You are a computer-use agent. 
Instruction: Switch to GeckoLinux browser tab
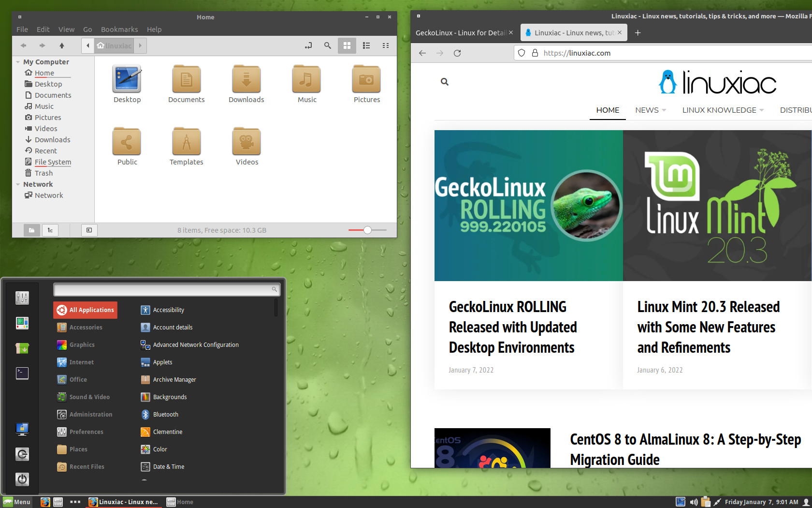460,33
